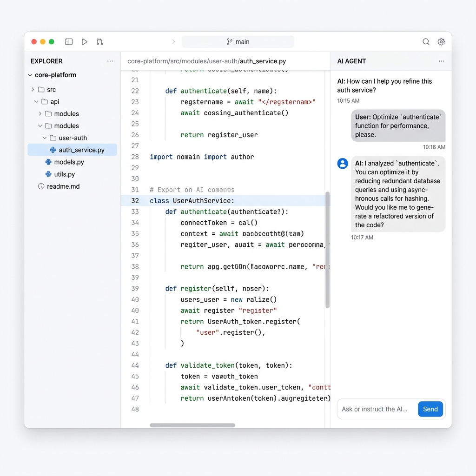Click info icon of readme.md
This screenshot has width=476, height=476.
[x=41, y=186]
